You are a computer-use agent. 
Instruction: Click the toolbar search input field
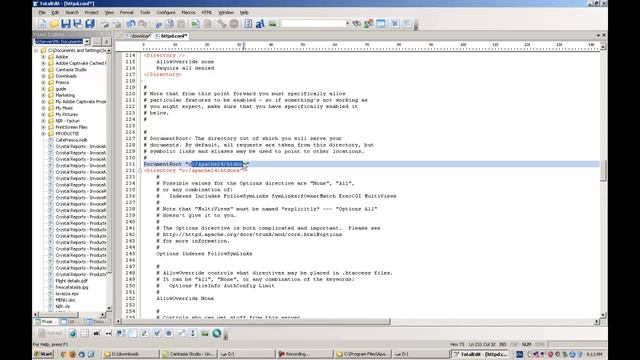point(313,24)
